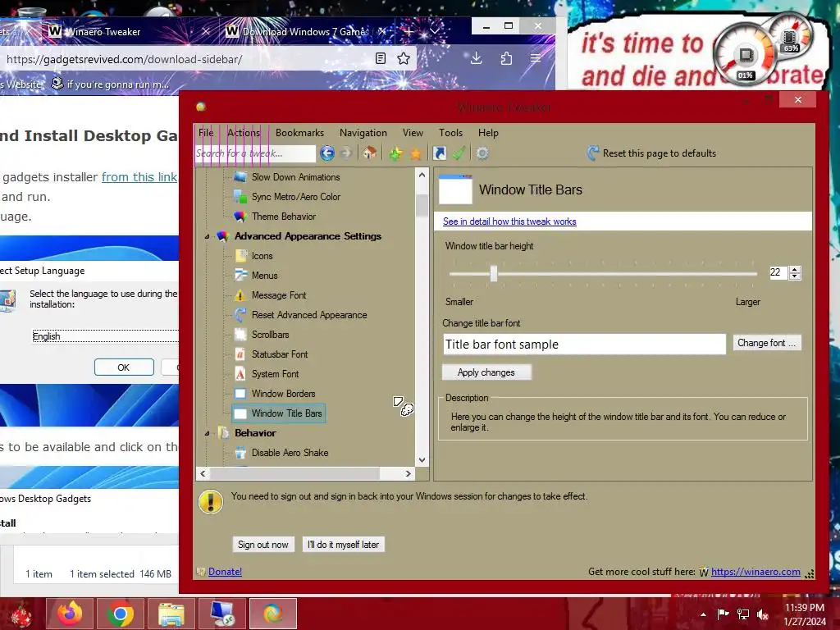Click the Search for a tweak field
Image resolution: width=840 pixels, height=630 pixels.
click(x=255, y=153)
